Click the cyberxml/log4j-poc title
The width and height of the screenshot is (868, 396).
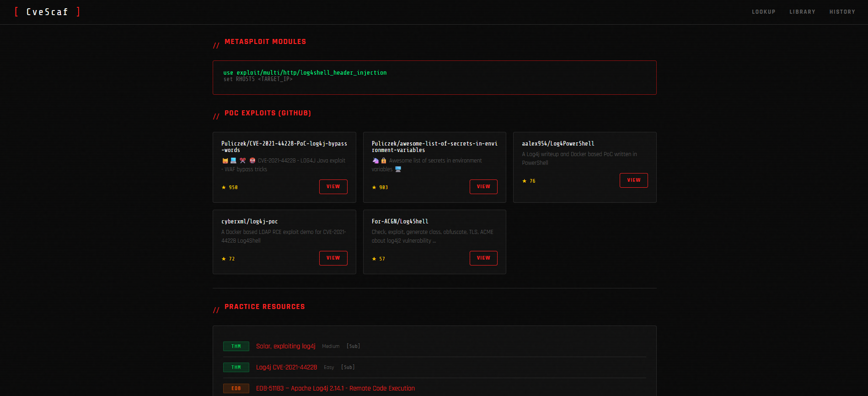250,222
